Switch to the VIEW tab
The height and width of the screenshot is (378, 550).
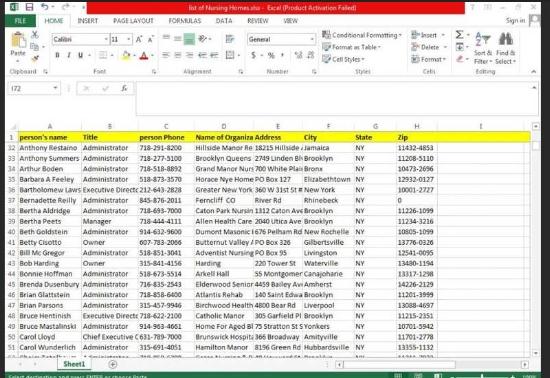[290, 21]
